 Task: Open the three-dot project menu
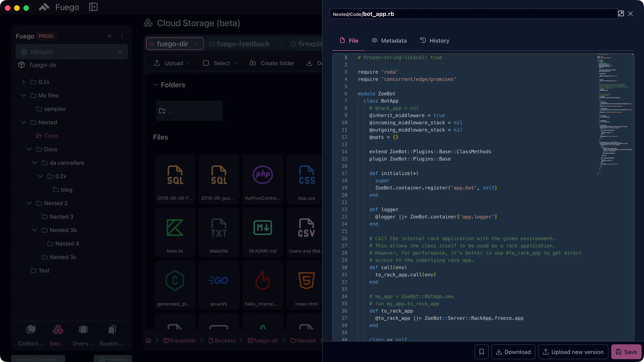122,36
